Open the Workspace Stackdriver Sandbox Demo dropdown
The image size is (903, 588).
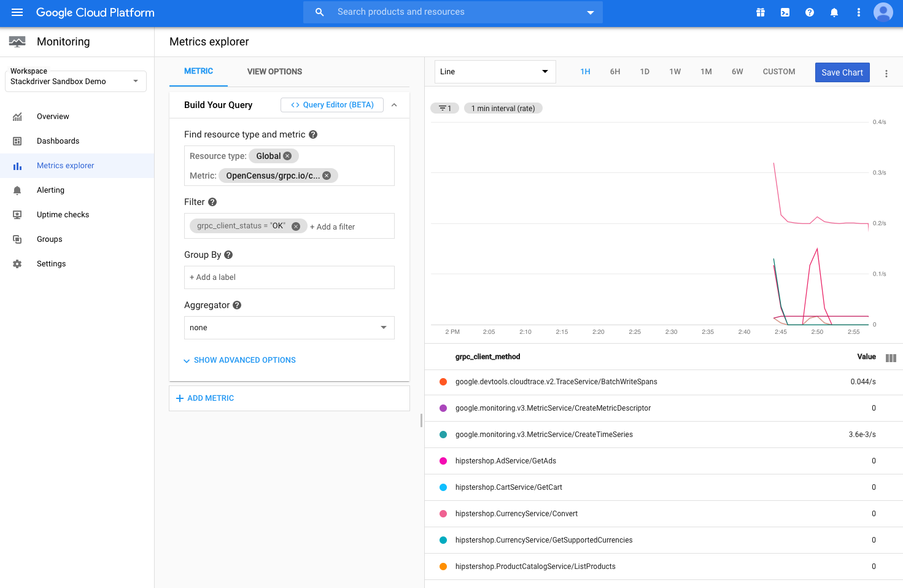click(x=76, y=81)
